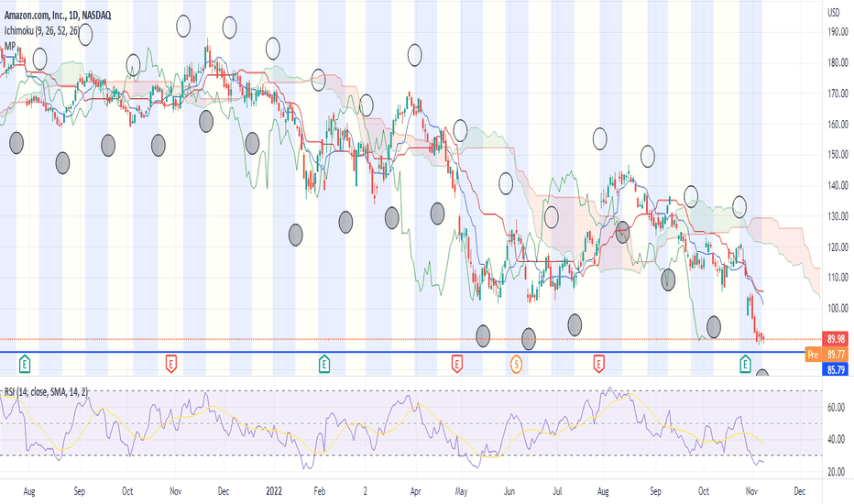Click the 110.00 price axis label
The image size is (854, 504).
(x=838, y=278)
